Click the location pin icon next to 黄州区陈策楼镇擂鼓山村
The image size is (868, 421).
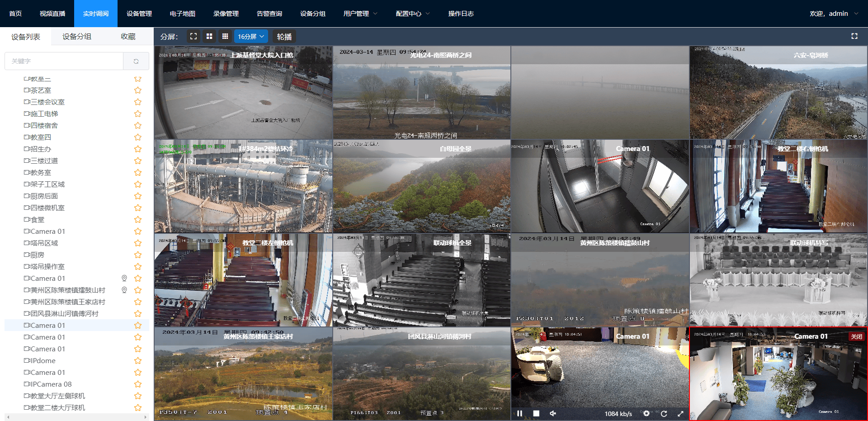coord(124,290)
